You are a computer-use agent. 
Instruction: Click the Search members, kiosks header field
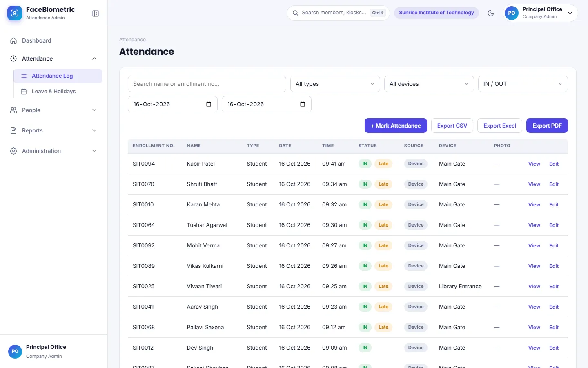pos(338,13)
